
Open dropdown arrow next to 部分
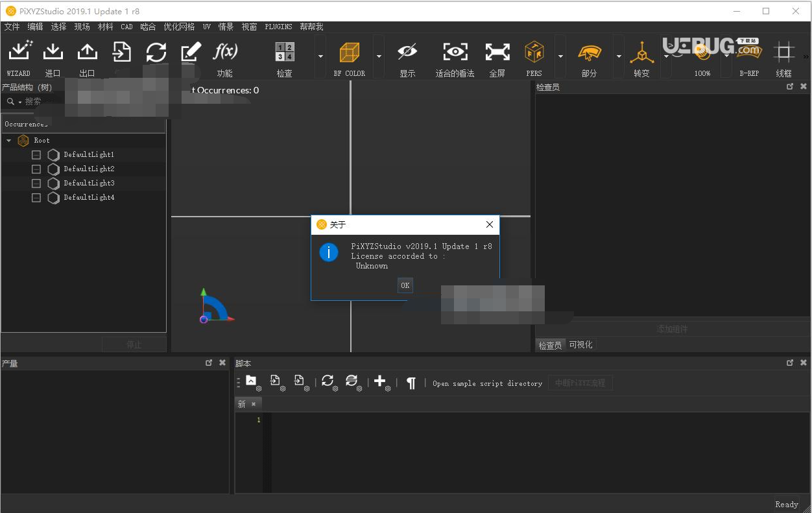[619, 56]
